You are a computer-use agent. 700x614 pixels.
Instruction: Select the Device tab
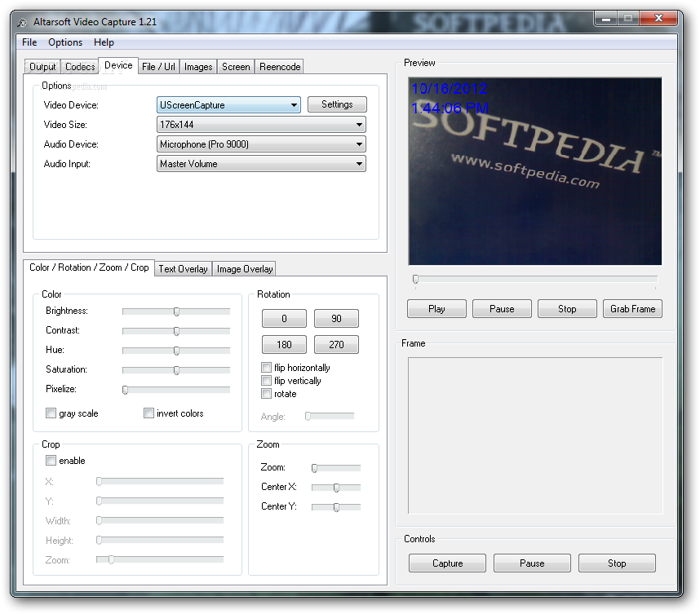118,65
